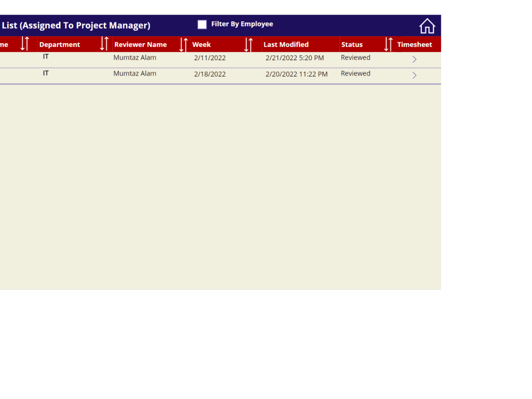532x399 pixels.
Task: Click the sort arrows on the leftmost name column
Action: [24, 44]
